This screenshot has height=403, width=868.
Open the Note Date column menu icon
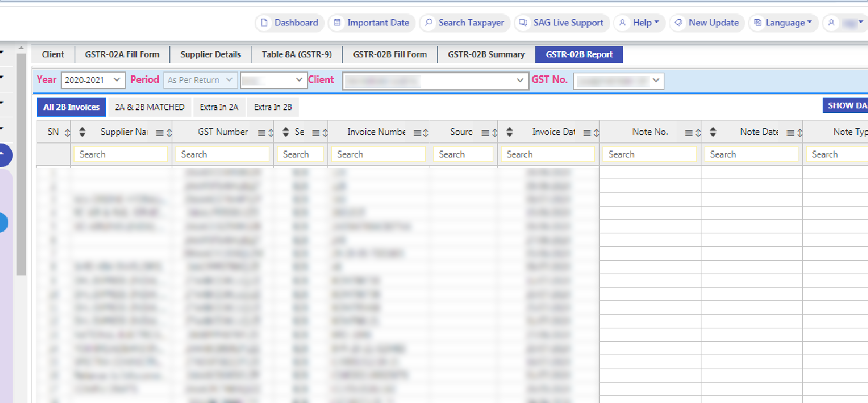tap(790, 133)
